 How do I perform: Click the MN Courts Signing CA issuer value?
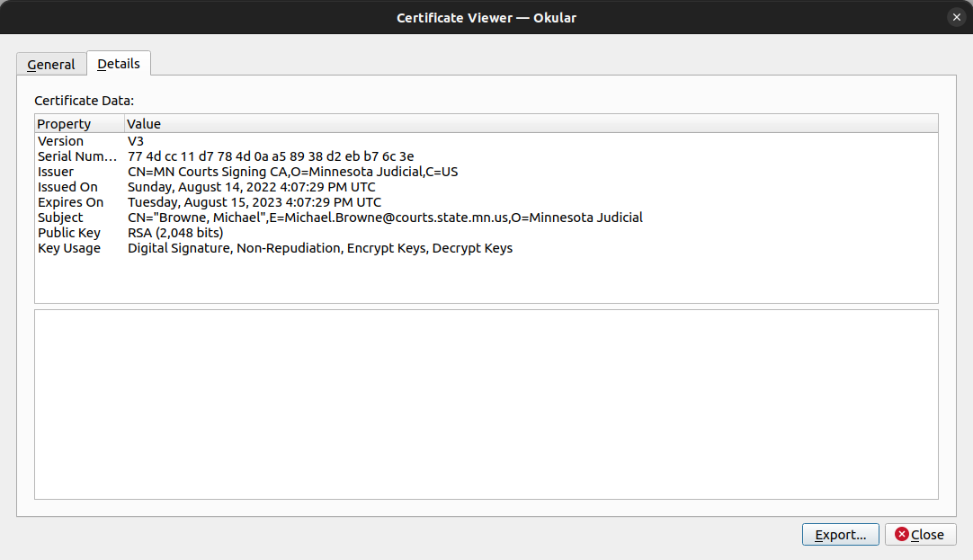click(x=293, y=172)
